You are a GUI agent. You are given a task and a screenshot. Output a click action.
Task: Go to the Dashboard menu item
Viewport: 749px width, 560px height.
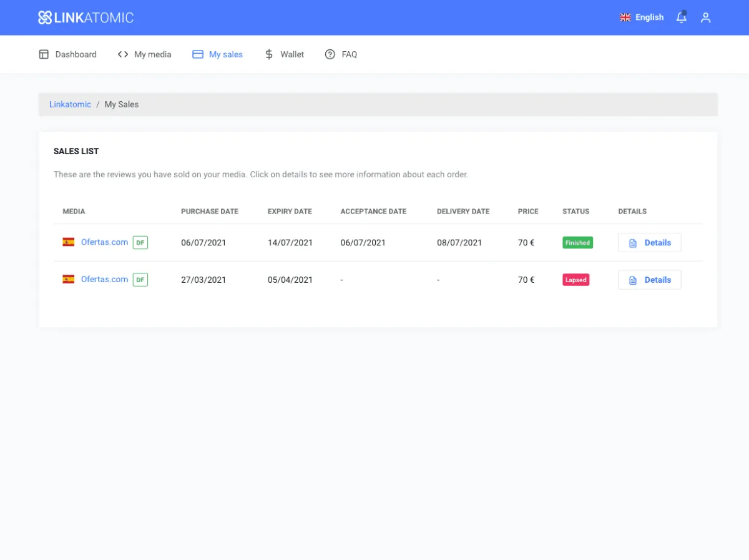click(x=68, y=54)
